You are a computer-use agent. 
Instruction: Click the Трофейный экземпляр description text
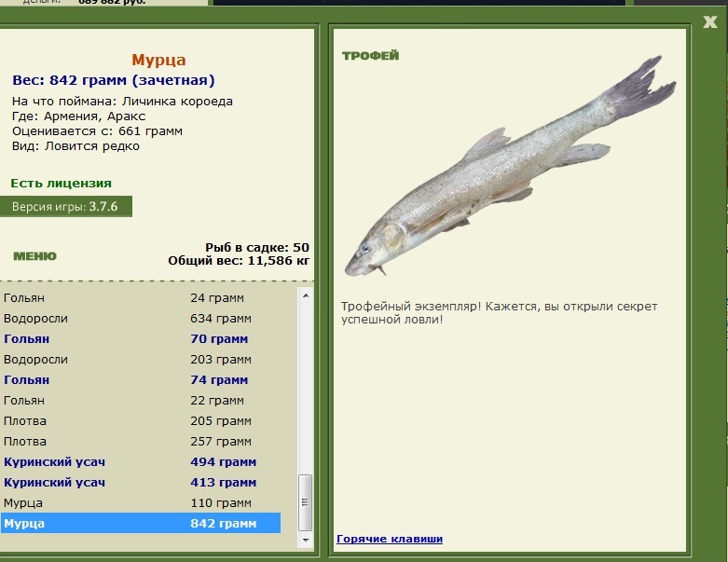tap(499, 313)
